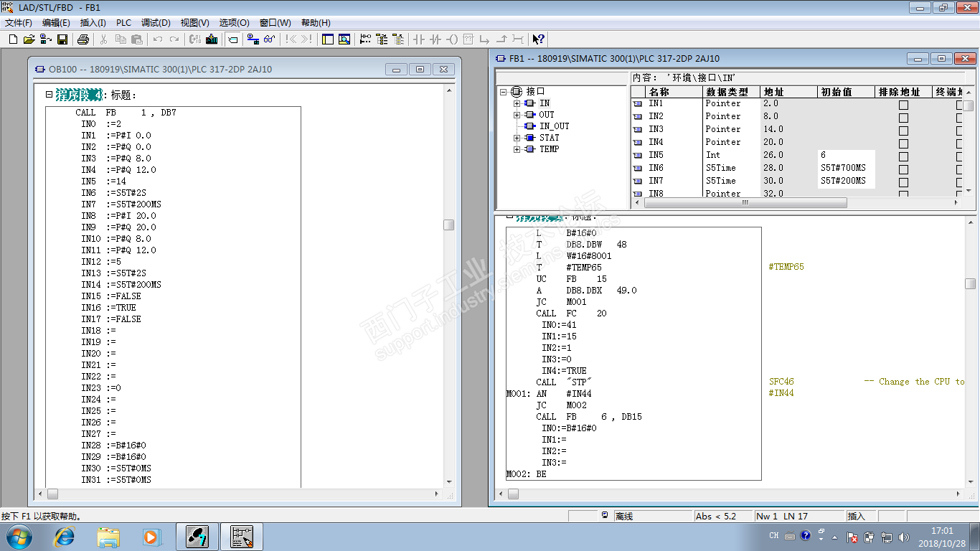Tick the exclusion address checkbox for IN7

[x=903, y=182]
